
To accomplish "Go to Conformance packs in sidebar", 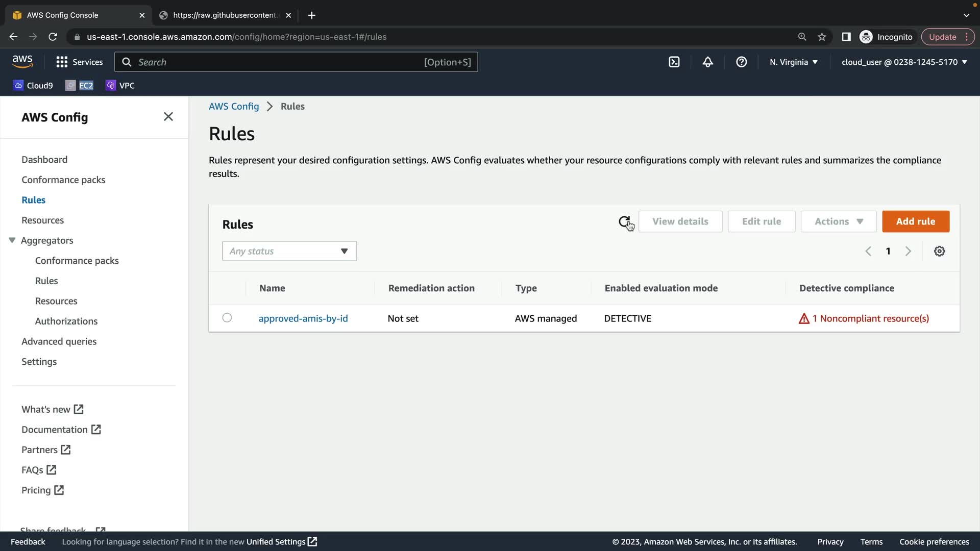I will pos(63,180).
